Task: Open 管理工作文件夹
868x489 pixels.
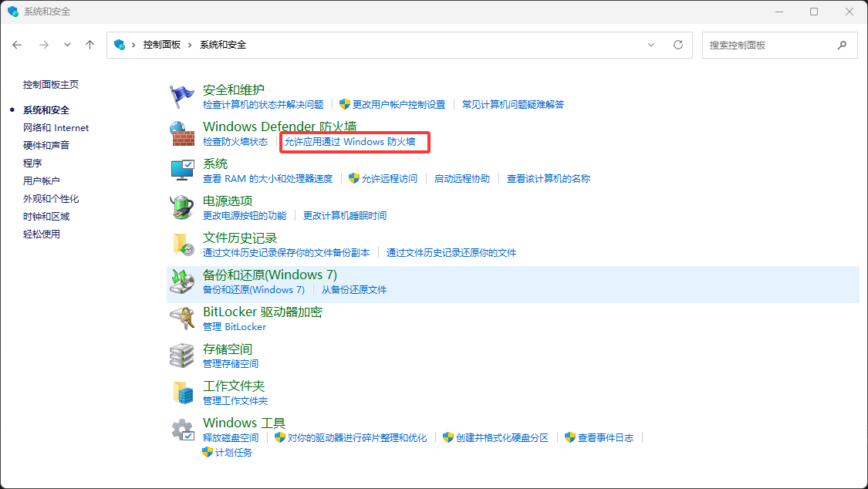Action: pos(235,401)
